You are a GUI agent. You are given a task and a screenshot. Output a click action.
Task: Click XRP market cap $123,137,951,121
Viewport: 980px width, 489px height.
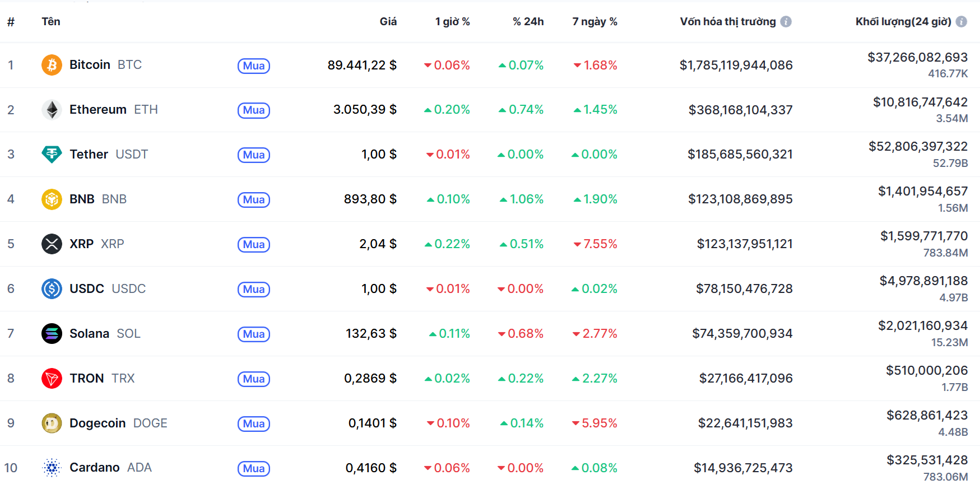745,244
